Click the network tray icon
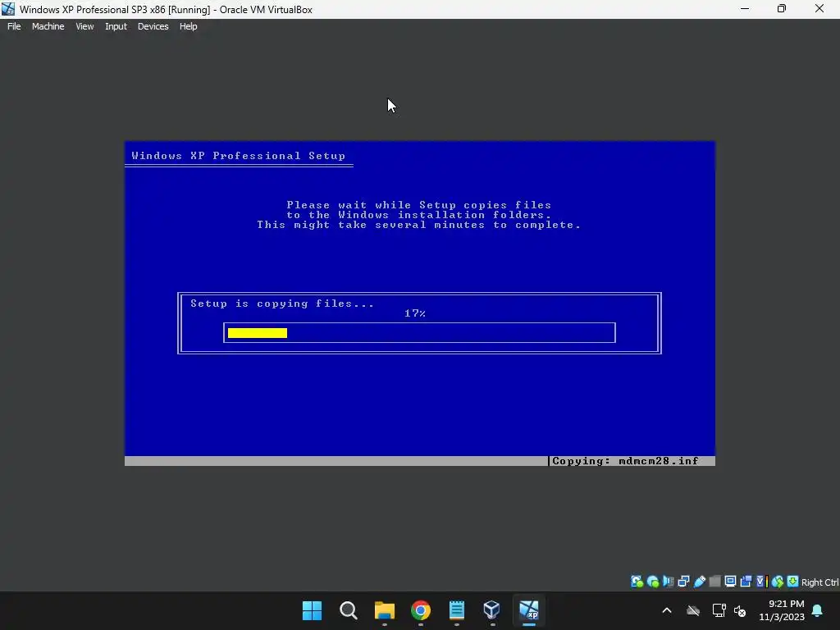 coord(719,610)
